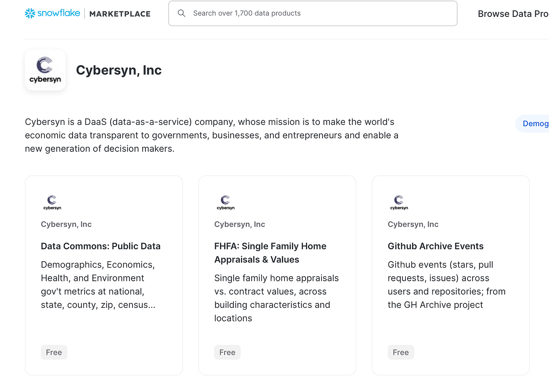Screen dimensions: 549x392
Task: Click the search input field
Action: point(312,13)
